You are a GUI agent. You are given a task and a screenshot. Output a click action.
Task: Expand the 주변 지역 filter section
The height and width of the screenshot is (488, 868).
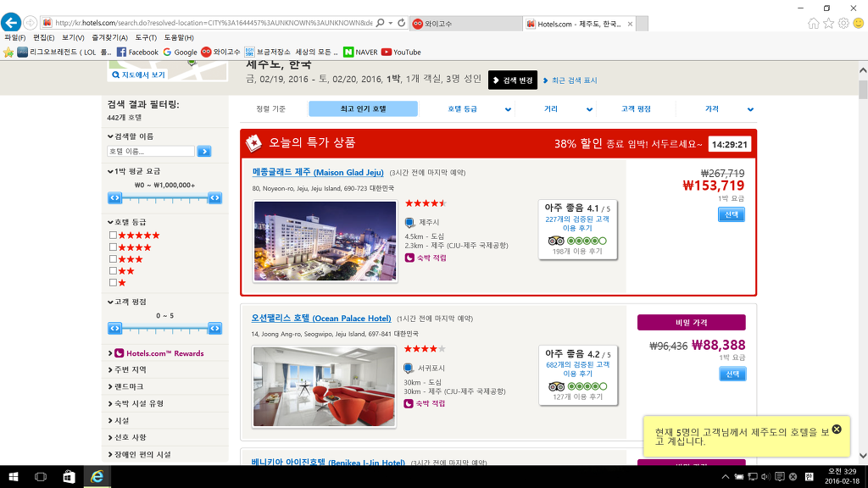pyautogui.click(x=127, y=369)
